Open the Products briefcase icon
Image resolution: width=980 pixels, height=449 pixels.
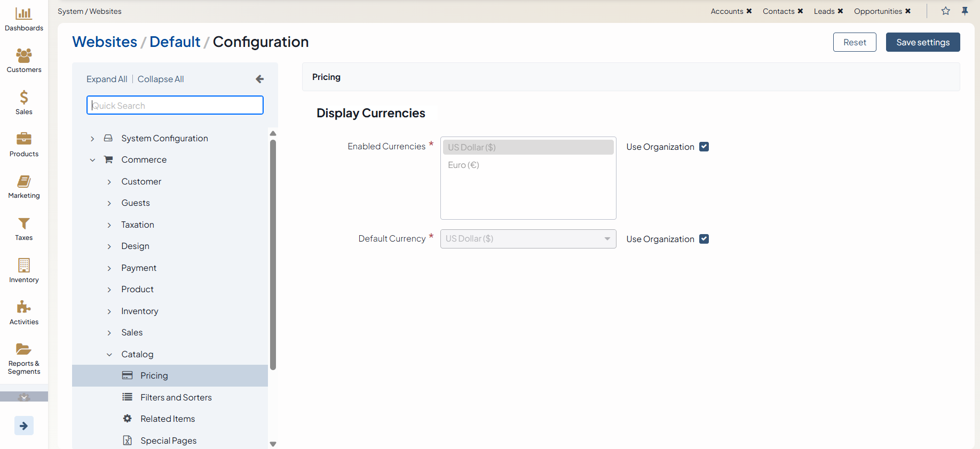click(x=23, y=139)
